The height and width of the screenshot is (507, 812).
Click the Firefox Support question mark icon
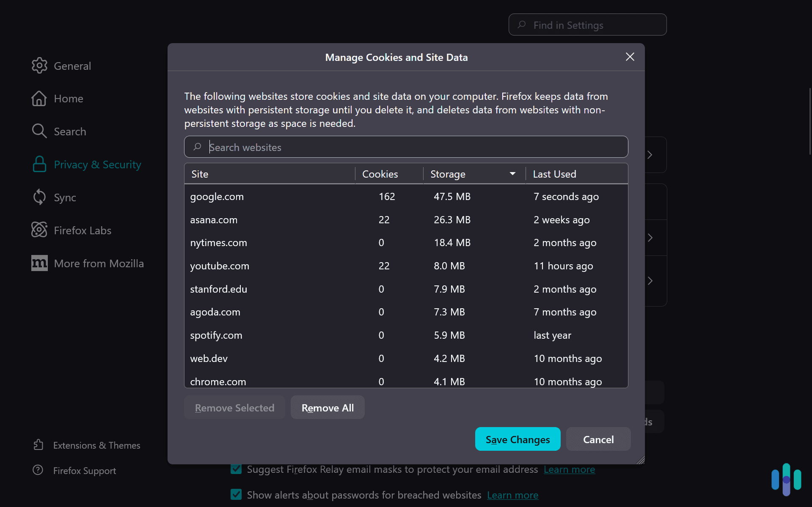point(38,470)
